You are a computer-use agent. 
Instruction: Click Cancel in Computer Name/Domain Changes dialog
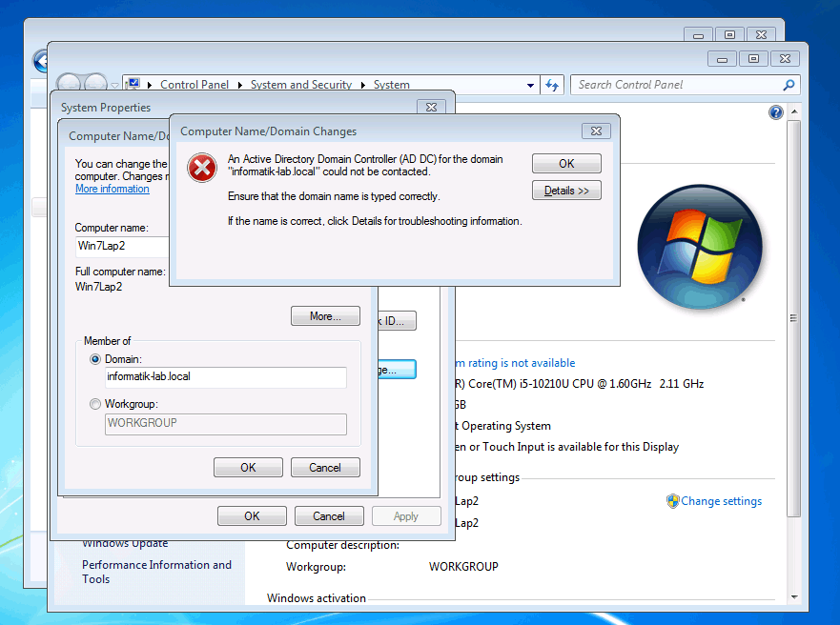coord(325,468)
